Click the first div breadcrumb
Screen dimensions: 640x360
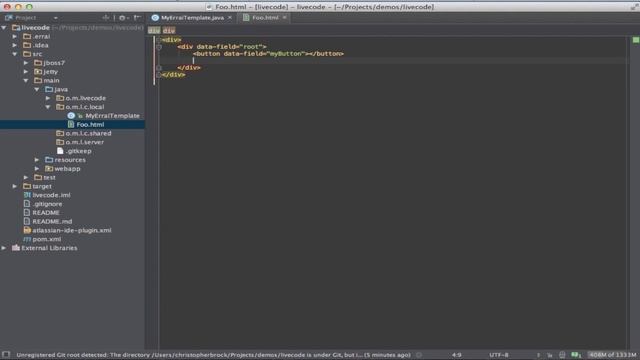[x=154, y=30]
